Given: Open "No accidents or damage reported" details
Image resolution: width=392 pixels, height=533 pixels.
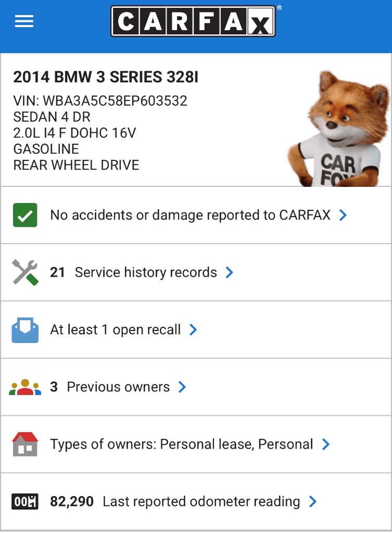Looking at the screenshot, I should tap(190, 215).
